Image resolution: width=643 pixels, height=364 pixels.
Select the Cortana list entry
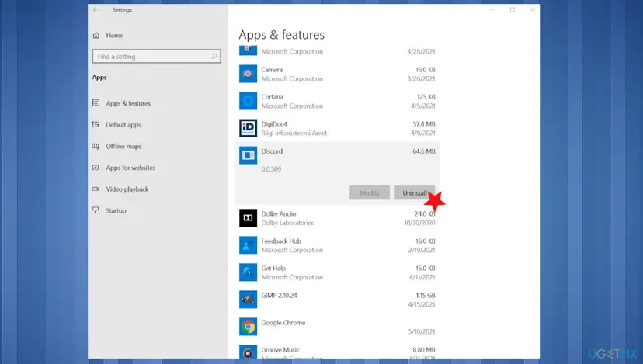click(x=273, y=97)
